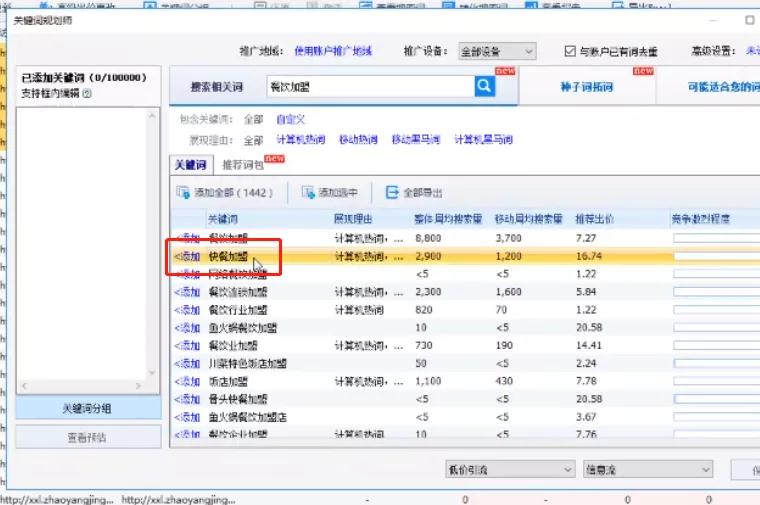Click the search field containing 餐饮加盟

point(370,87)
